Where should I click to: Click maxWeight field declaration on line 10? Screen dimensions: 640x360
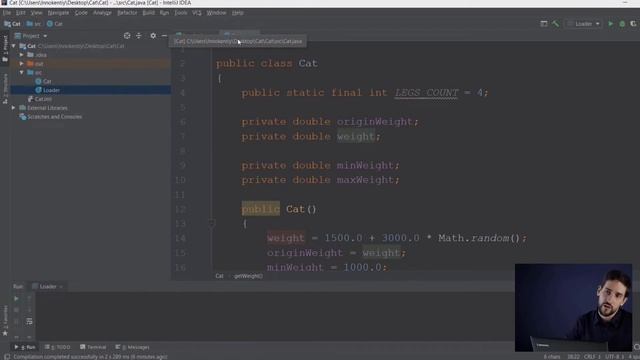point(365,180)
